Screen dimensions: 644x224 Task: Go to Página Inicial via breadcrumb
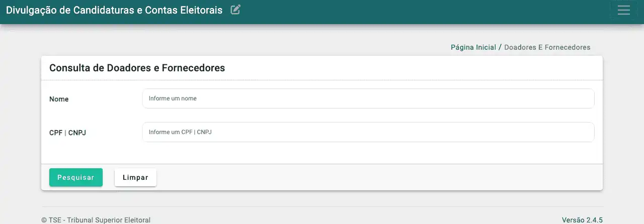coord(473,47)
